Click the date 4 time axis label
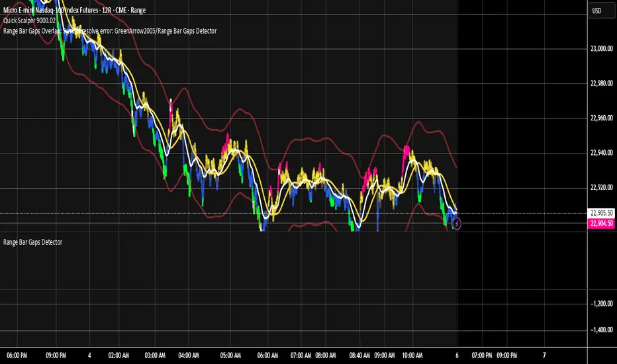 [x=89, y=355]
